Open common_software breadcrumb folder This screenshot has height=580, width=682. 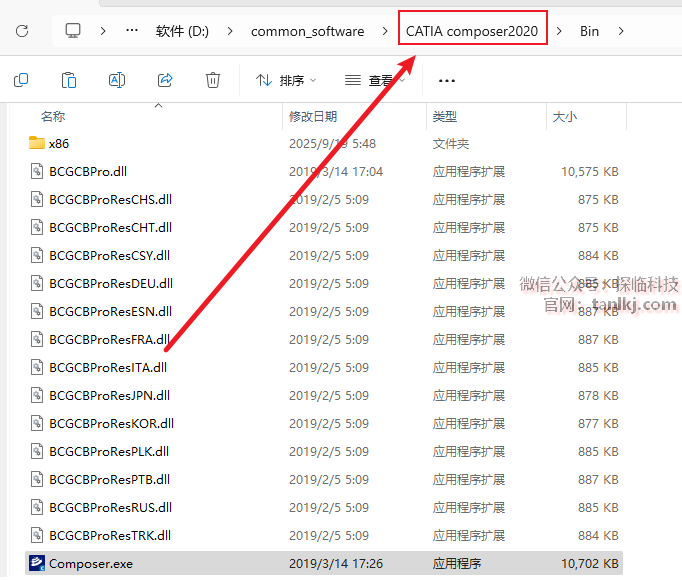(x=308, y=31)
